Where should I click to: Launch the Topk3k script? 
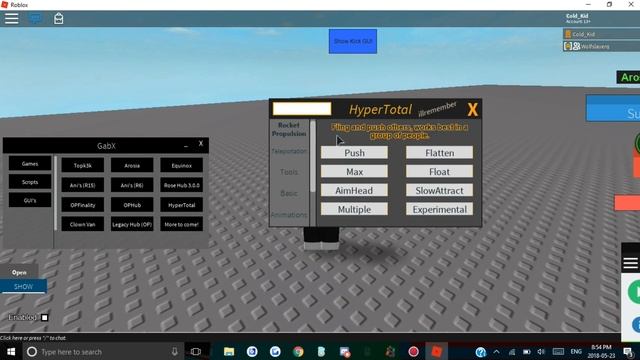82,165
